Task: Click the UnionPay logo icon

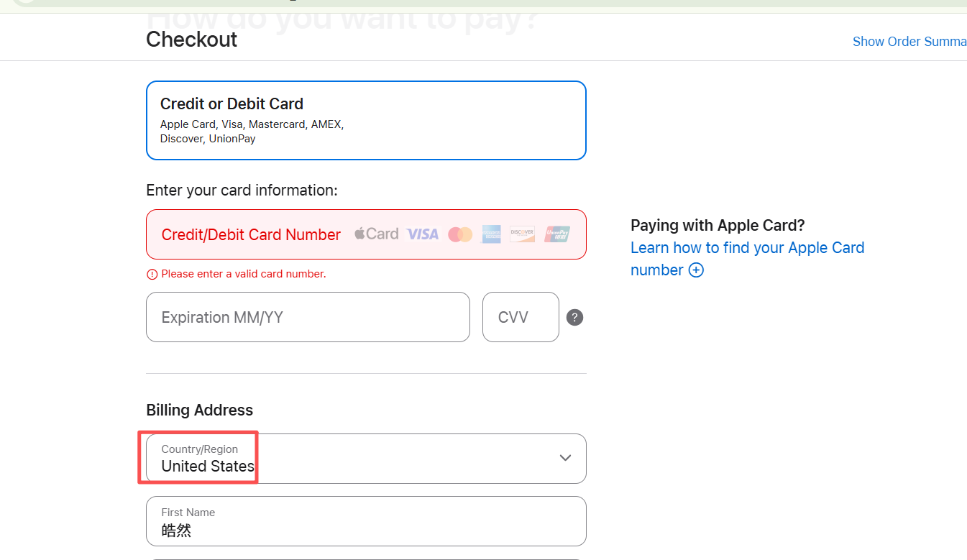Action: 557,234
